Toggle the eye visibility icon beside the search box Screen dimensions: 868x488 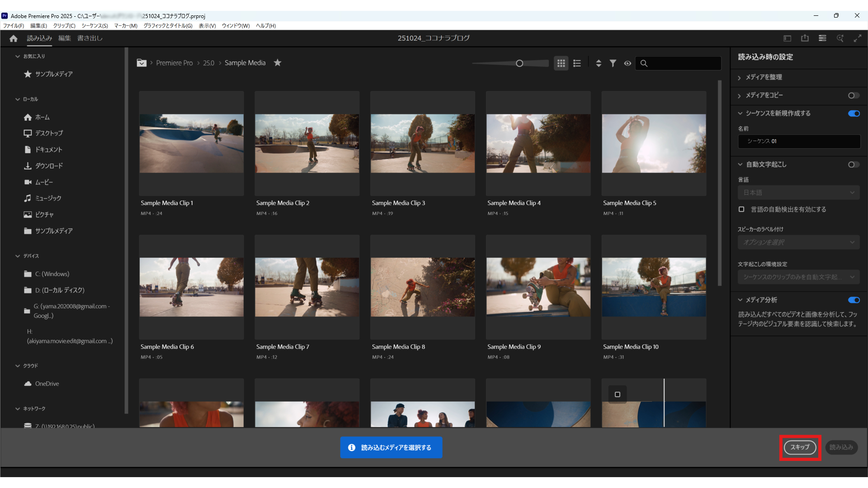point(627,63)
